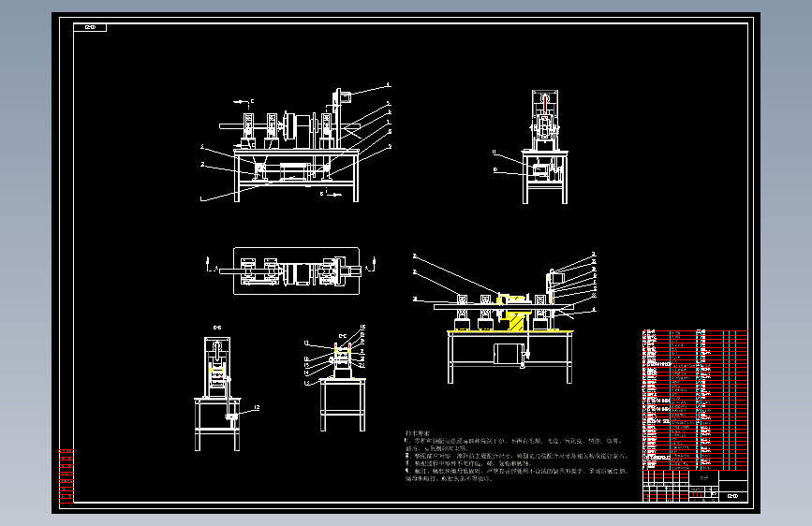Click the red parts list table
This screenshot has height=526, width=812.
coord(695,400)
